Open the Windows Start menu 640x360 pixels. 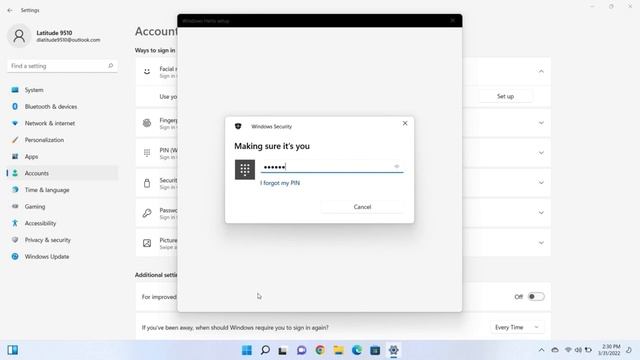[x=247, y=350]
